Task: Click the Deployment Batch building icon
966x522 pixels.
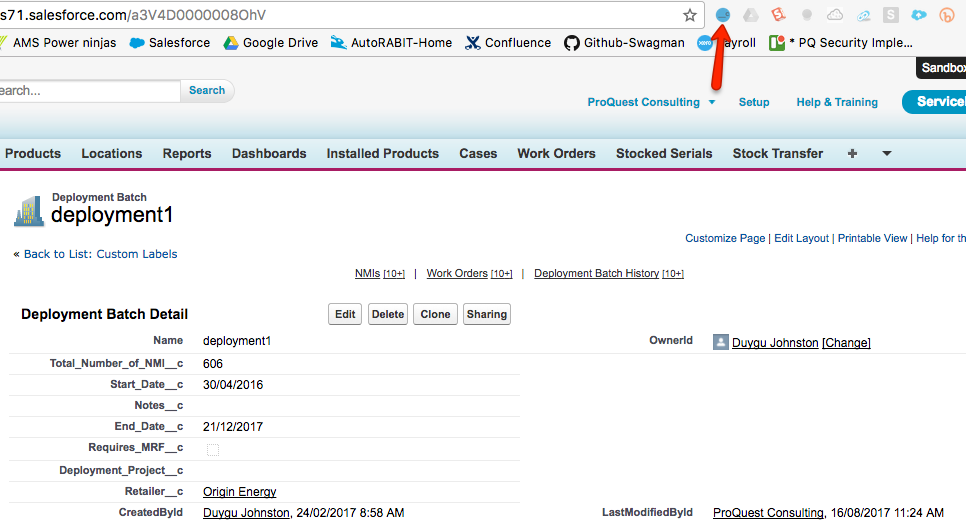Action: [29, 211]
